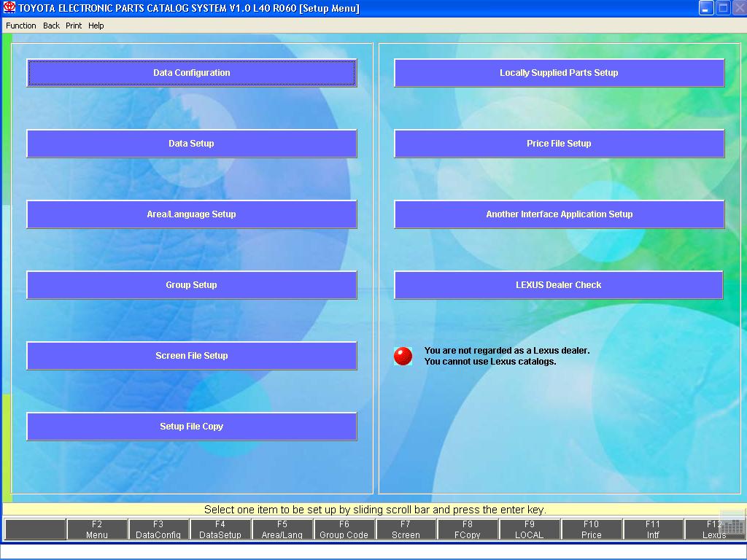The width and height of the screenshot is (747, 560).
Task: Select the Group Setup option
Action: 191,285
